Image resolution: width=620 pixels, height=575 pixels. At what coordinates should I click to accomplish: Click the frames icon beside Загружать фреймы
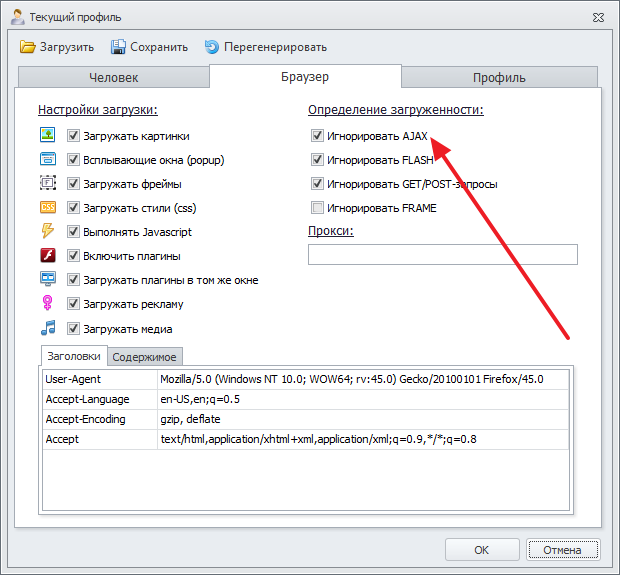(48, 183)
